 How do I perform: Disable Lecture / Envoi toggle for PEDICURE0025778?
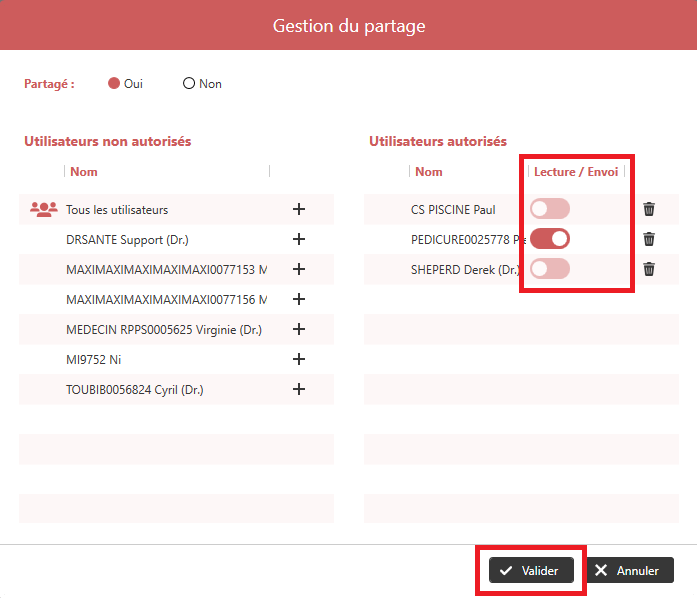[x=550, y=239]
